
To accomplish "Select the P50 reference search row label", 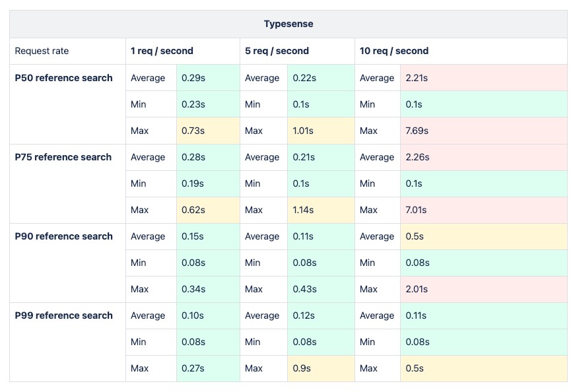I will (64, 78).
